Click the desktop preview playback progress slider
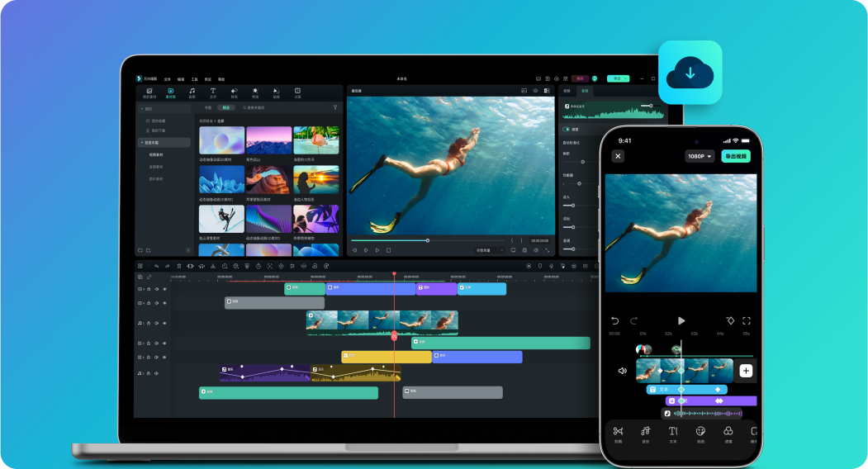 [x=427, y=240]
